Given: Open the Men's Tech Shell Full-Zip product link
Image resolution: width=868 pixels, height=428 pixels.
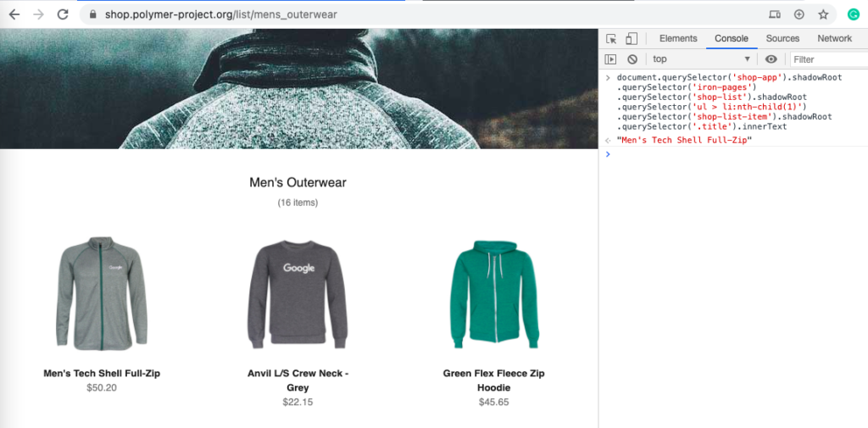Looking at the screenshot, I should 102,373.
